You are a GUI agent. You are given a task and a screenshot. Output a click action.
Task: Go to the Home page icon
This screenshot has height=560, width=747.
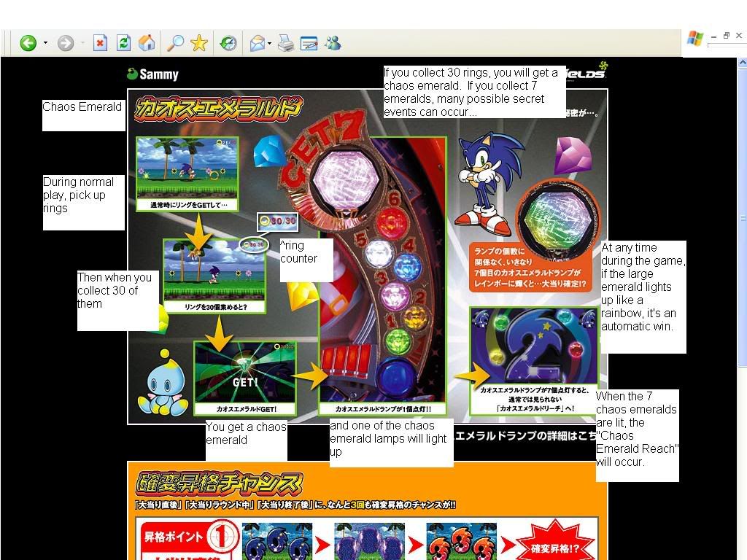pyautogui.click(x=147, y=44)
